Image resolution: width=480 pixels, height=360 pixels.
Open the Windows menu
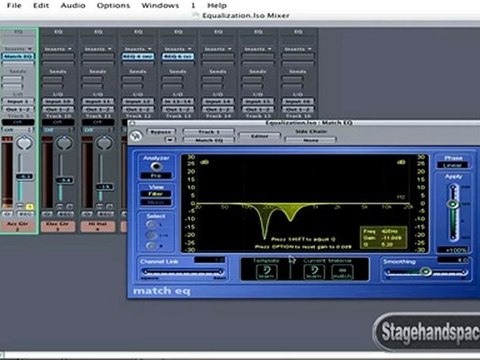pos(160,5)
